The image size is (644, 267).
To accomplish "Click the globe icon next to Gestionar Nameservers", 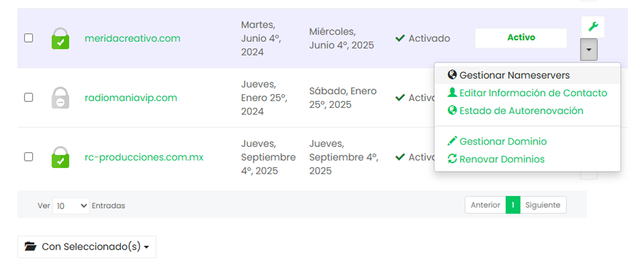I will (x=452, y=74).
